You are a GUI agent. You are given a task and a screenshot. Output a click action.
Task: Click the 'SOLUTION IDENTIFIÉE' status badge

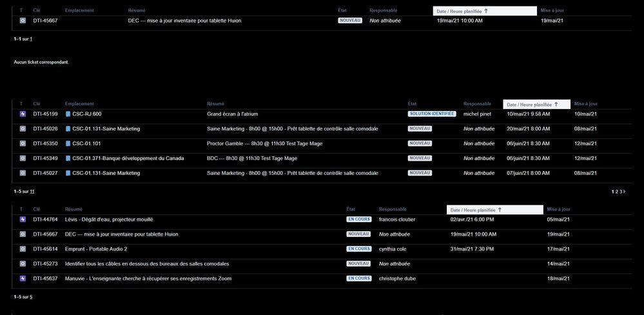click(432, 114)
